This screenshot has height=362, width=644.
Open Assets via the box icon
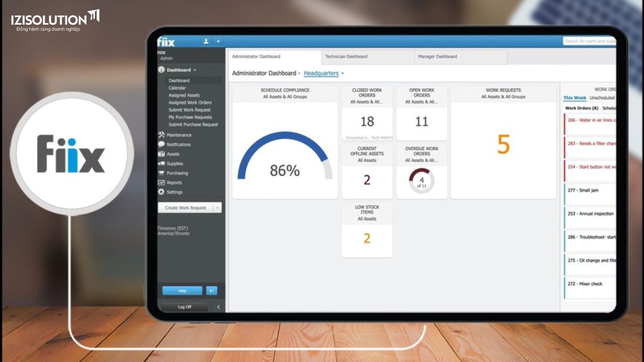pyautogui.click(x=162, y=154)
